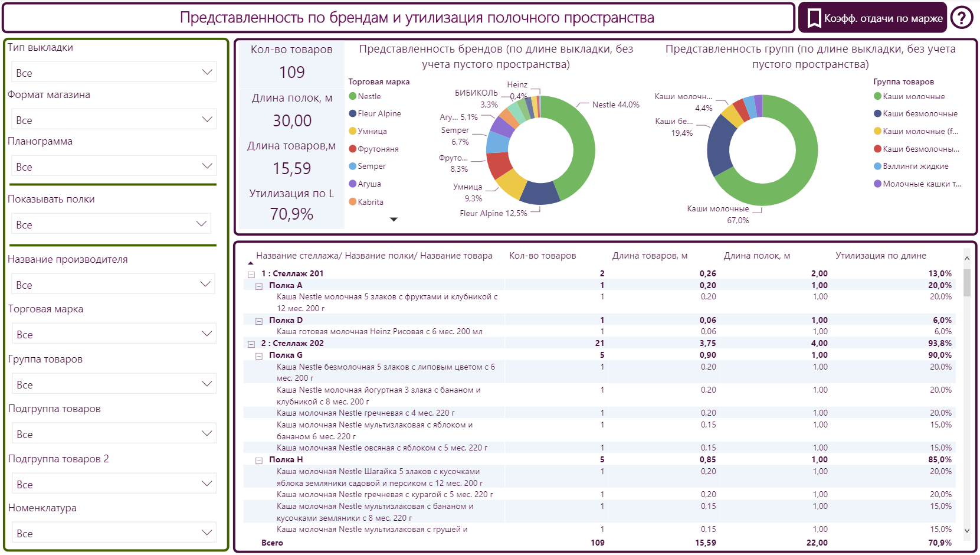The width and height of the screenshot is (980, 555).
Task: Click the table vertical scrollbar thumb
Action: (967, 283)
